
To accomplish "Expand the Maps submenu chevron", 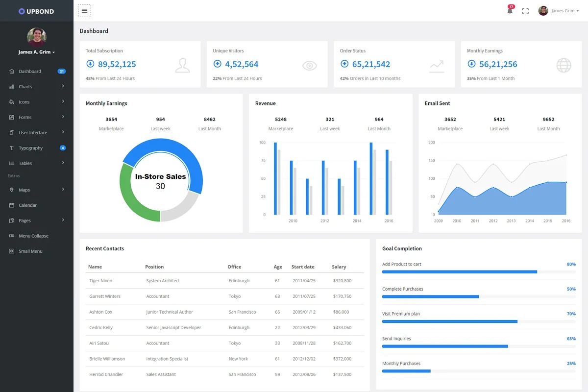I will click(x=63, y=190).
